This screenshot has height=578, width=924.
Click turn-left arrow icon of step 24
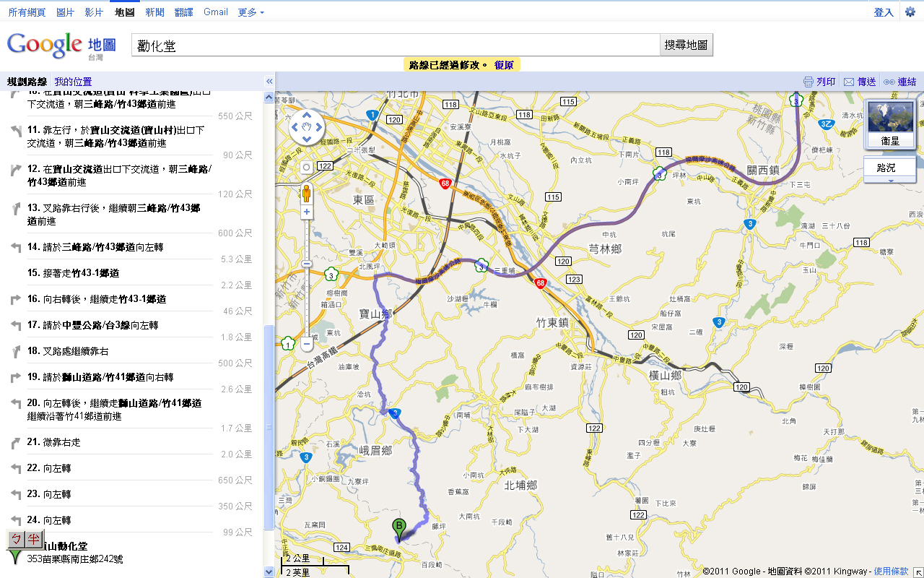coord(17,520)
